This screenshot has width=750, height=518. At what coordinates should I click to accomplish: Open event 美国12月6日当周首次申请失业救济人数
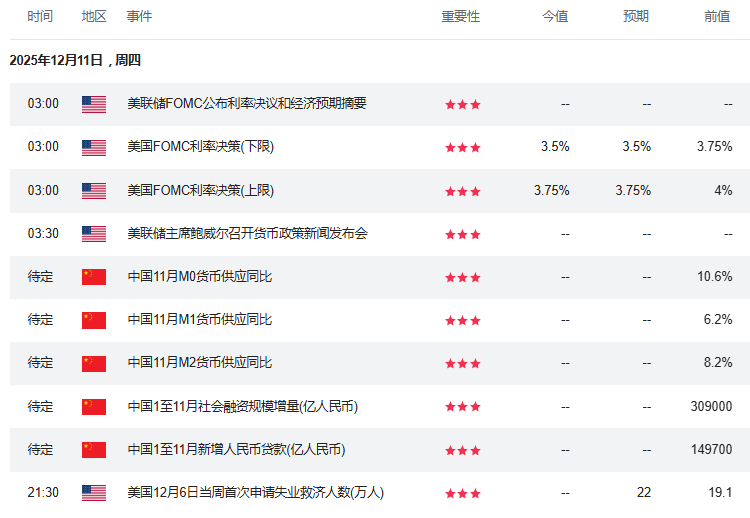(255, 493)
